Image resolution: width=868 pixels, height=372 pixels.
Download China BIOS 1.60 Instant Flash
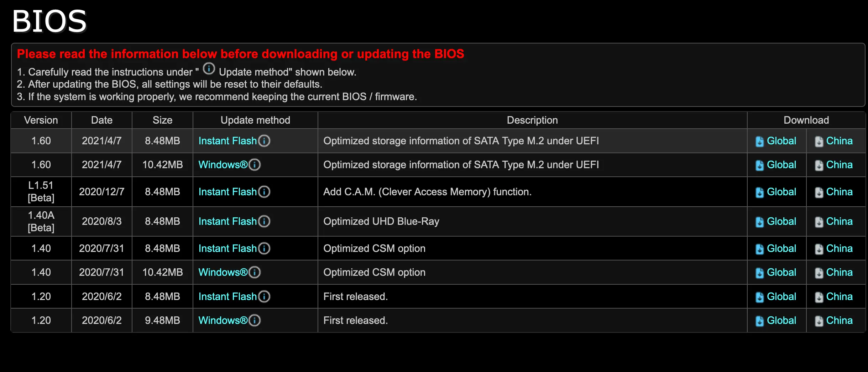tap(839, 141)
